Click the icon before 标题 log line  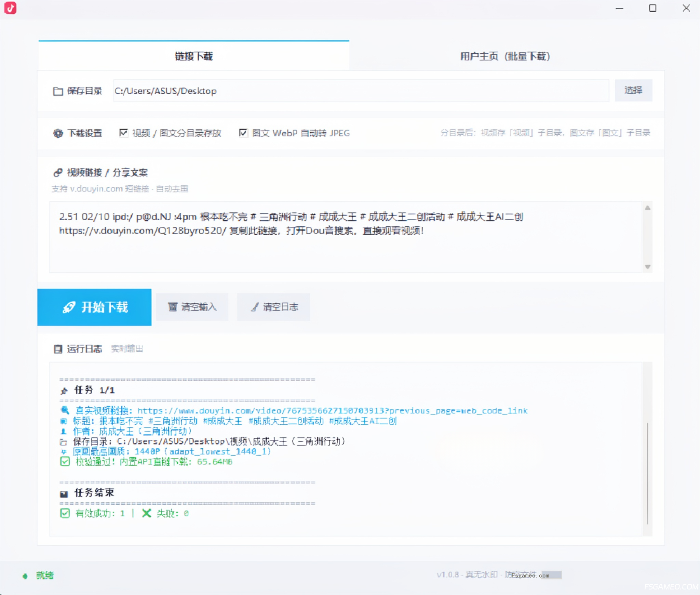point(64,421)
